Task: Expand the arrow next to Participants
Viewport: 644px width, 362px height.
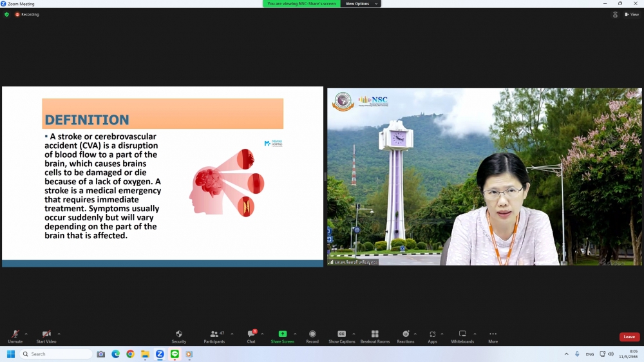Action: (x=232, y=334)
